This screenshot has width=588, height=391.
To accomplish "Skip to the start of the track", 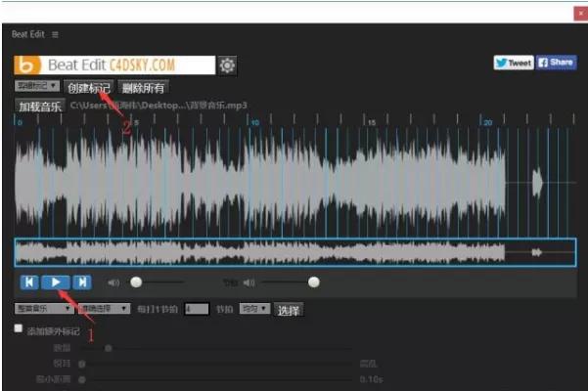I will click(x=29, y=282).
